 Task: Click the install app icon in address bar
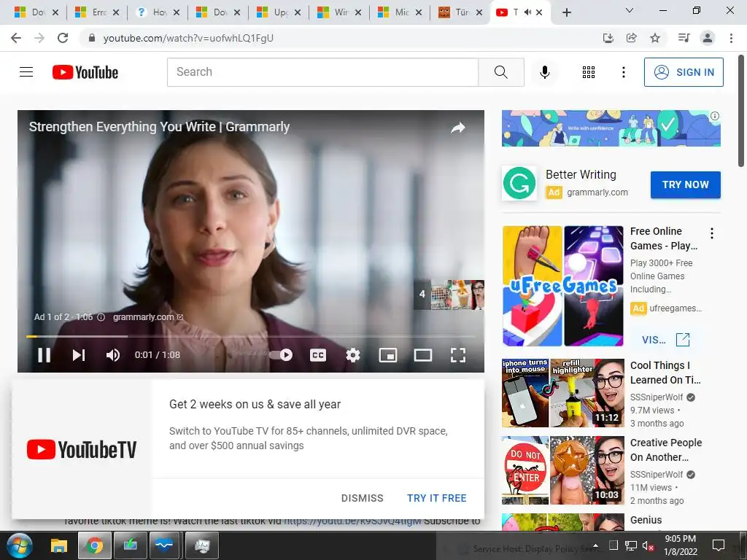[608, 38]
